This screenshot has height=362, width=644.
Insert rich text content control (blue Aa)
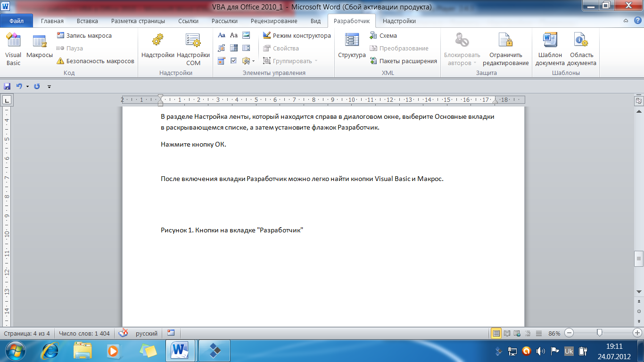222,35
